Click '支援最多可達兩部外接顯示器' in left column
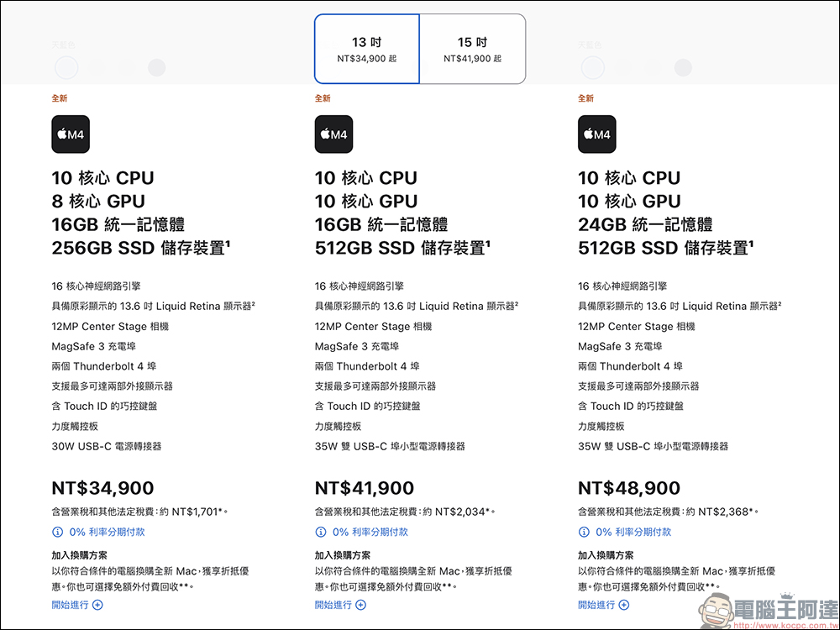The height and width of the screenshot is (630, 840). [x=112, y=386]
